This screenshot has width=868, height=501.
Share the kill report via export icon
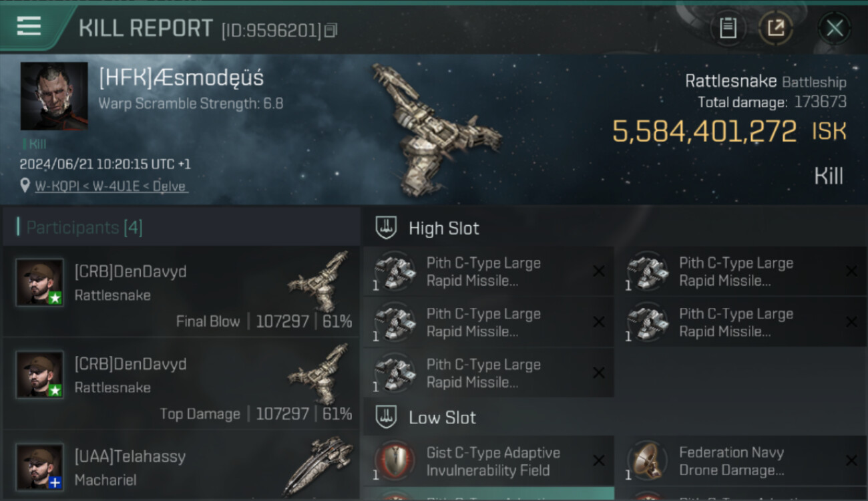coord(776,28)
